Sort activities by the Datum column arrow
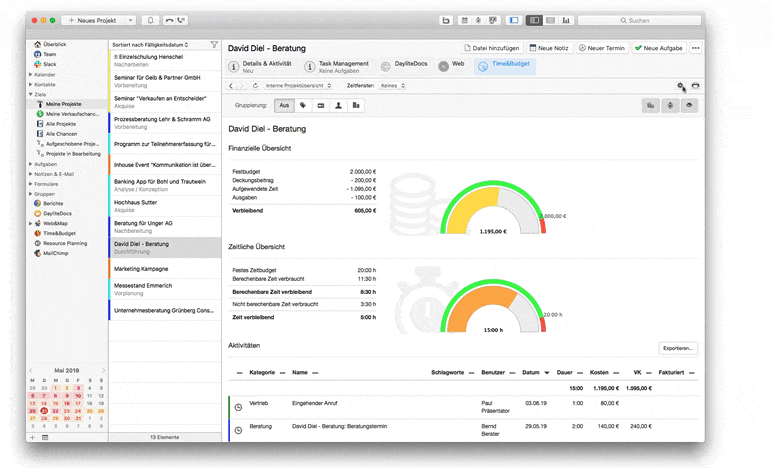Screen dimensions: 772x468 [x=547, y=373]
